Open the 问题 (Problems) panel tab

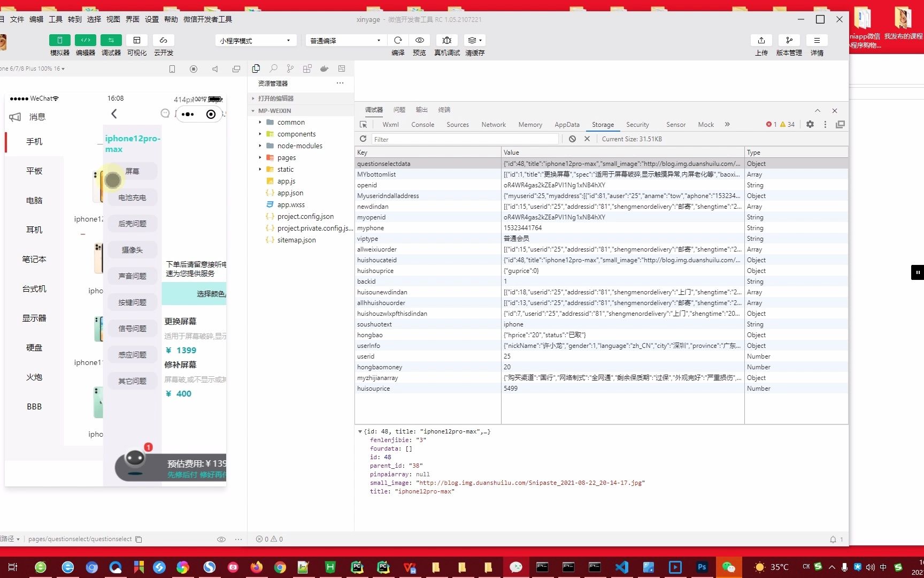pyautogui.click(x=399, y=110)
